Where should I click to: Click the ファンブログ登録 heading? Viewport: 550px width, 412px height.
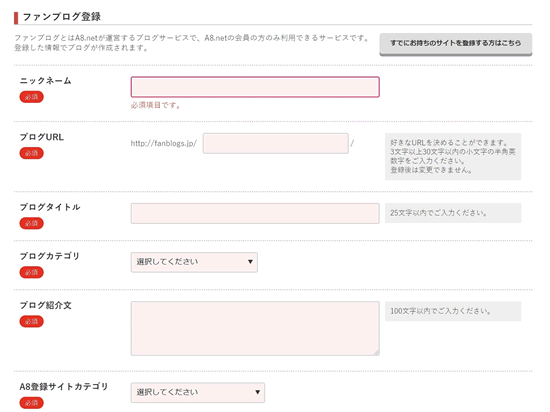[62, 17]
